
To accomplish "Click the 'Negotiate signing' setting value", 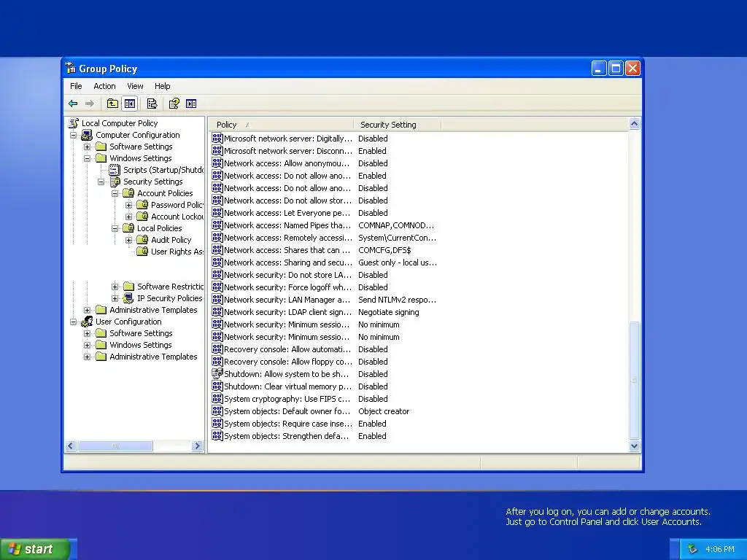I will tap(389, 312).
